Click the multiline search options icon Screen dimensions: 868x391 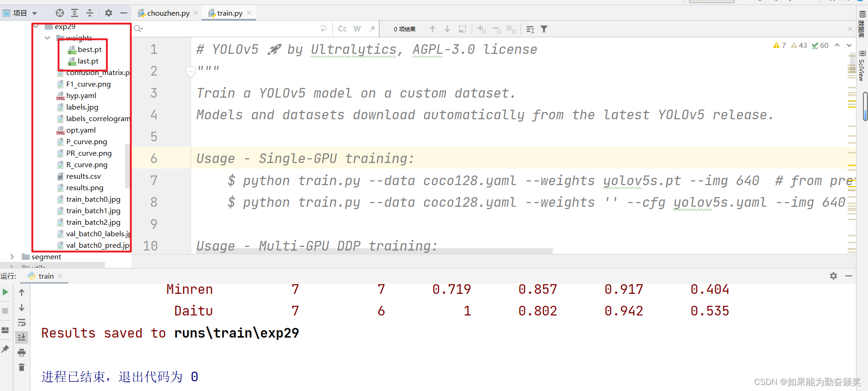tap(530, 29)
